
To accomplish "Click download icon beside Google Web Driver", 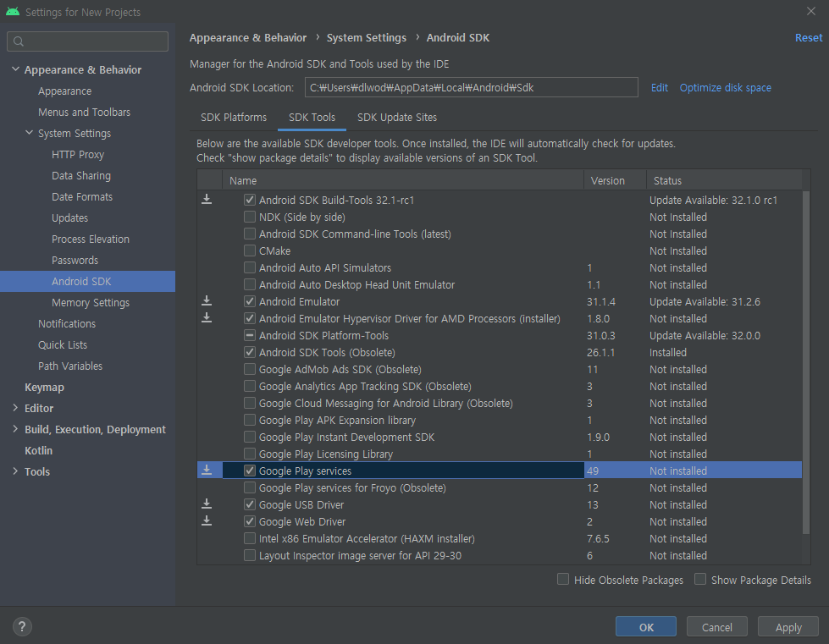I will pos(207,520).
